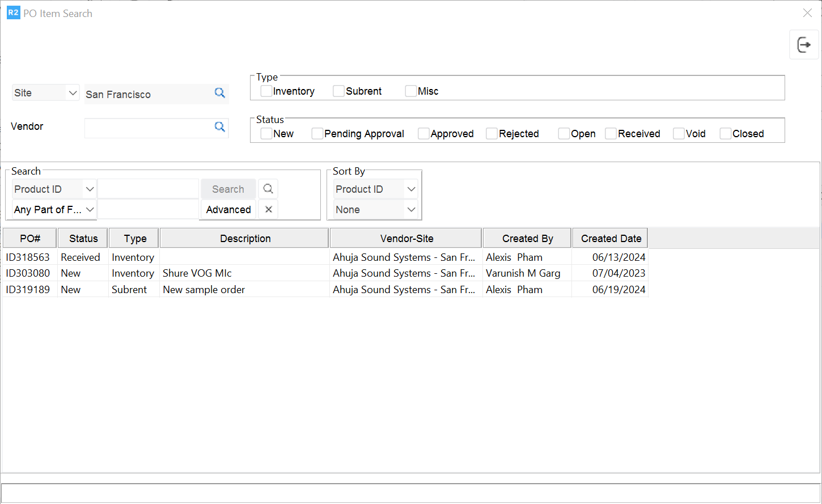
Task: Toggle the Received status checkbox
Action: pos(611,134)
